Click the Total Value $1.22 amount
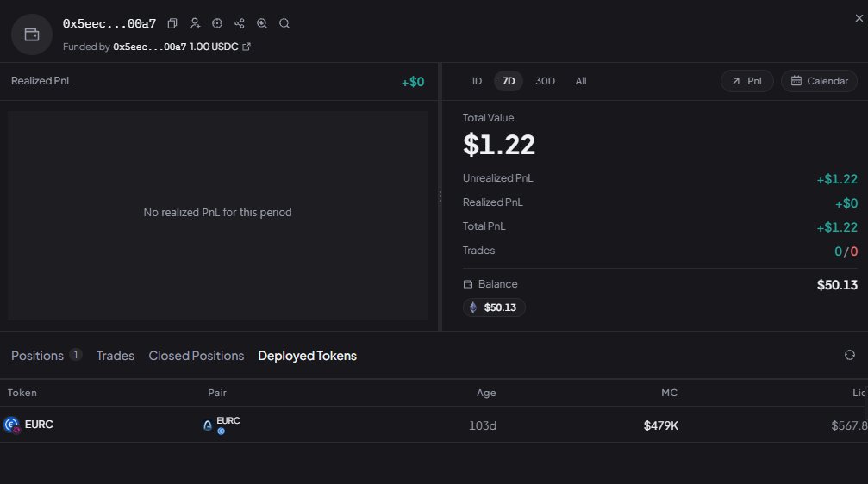 click(x=499, y=145)
